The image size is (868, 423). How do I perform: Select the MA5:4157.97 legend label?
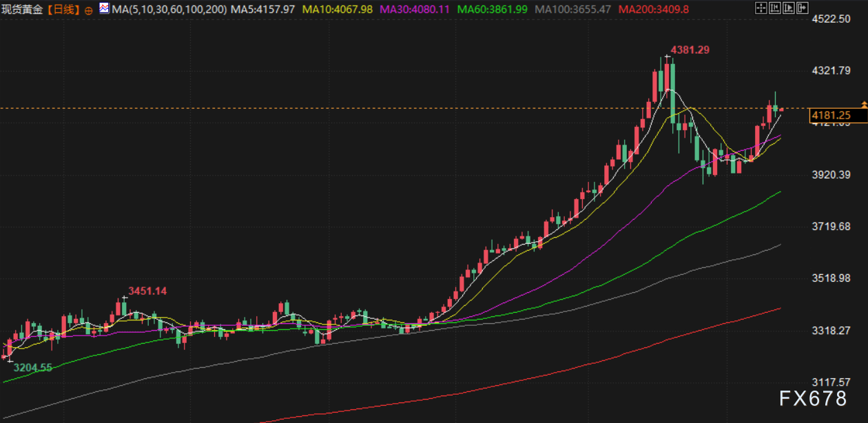263,10
